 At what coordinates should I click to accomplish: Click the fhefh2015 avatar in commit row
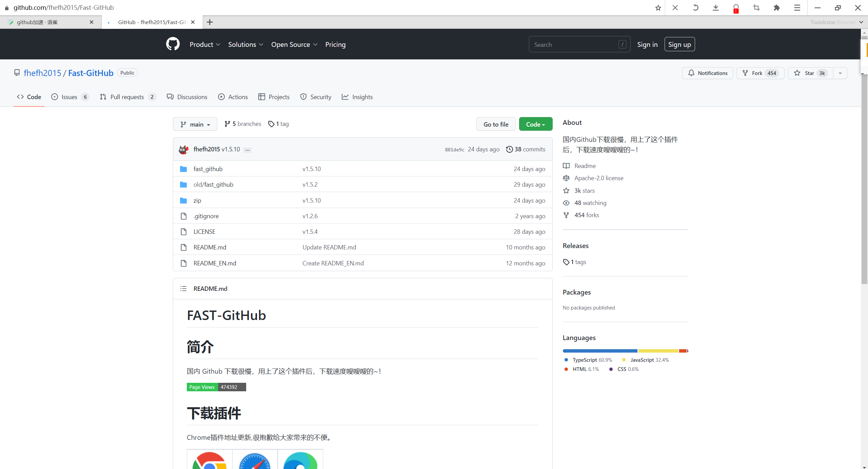pos(183,149)
